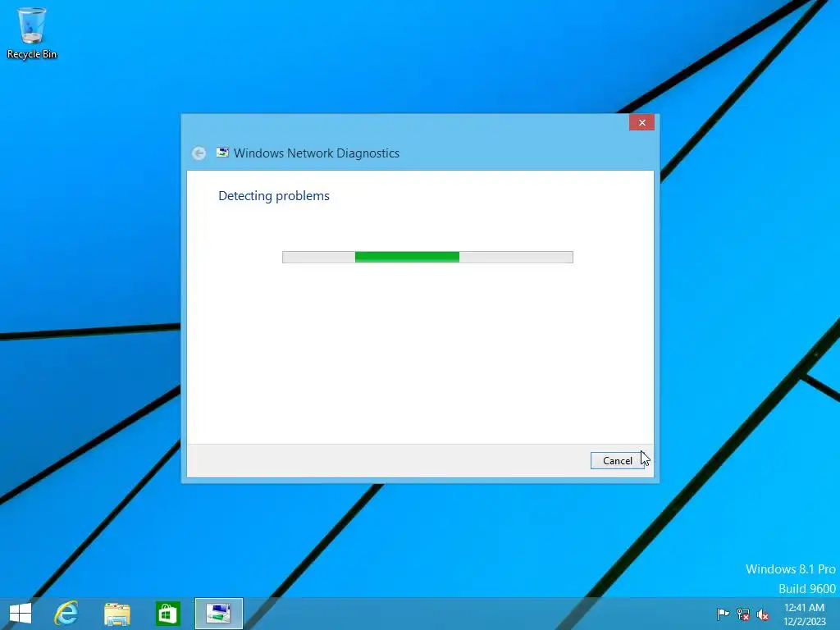This screenshot has width=840, height=630.
Task: Launch Internet Explorer from the taskbar
Action: [66, 614]
